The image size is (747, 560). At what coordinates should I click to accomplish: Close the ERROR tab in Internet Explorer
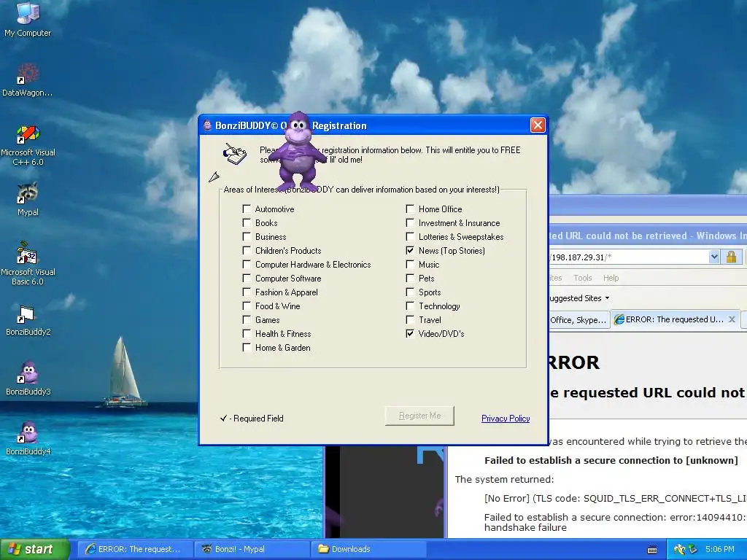732,319
